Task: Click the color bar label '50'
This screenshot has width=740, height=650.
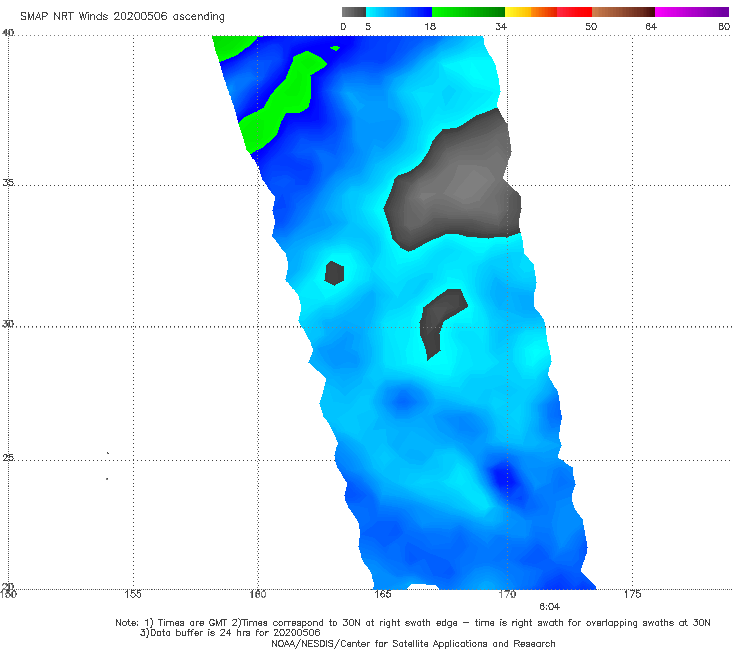Action: [591, 26]
